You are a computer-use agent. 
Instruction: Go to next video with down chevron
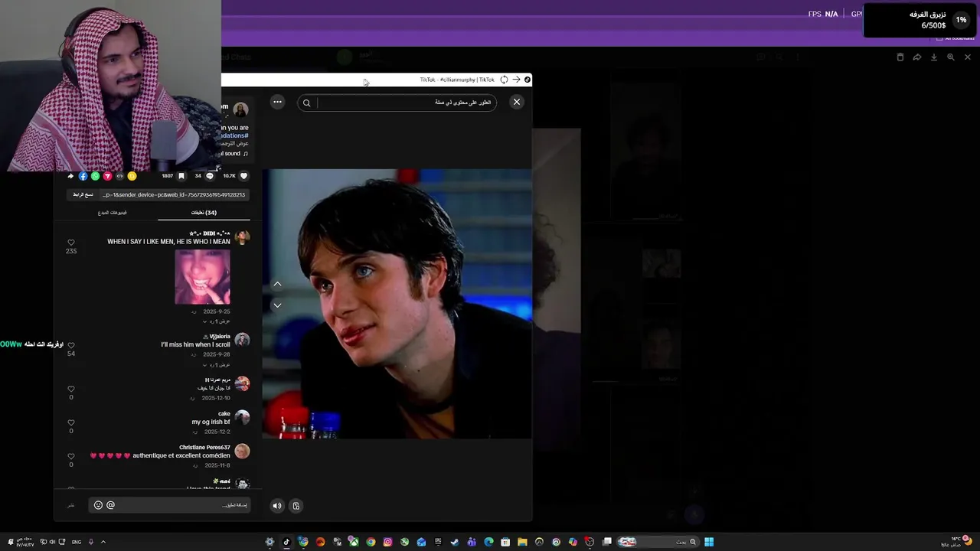(277, 305)
